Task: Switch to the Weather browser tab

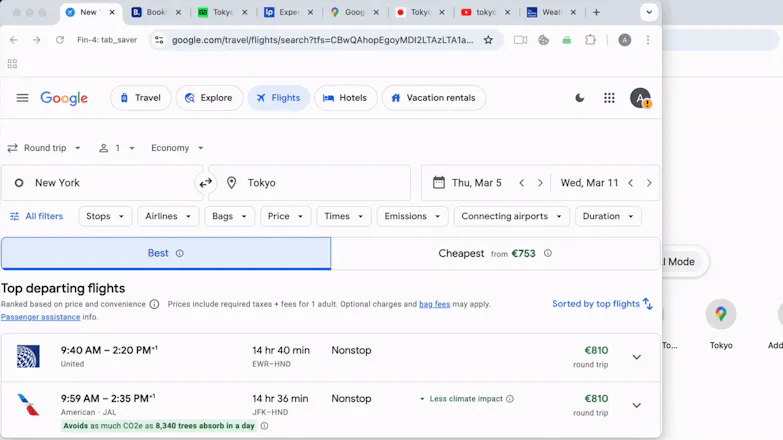Action: 551,12
